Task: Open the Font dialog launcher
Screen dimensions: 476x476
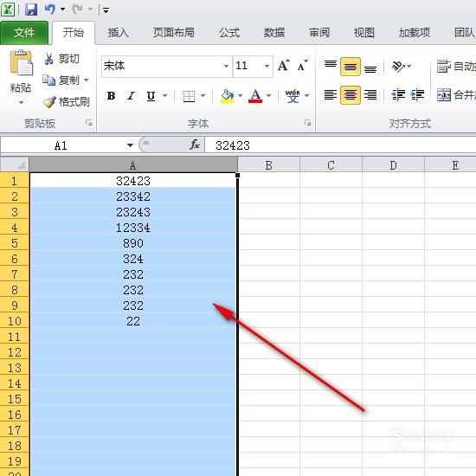Action: click(x=307, y=123)
